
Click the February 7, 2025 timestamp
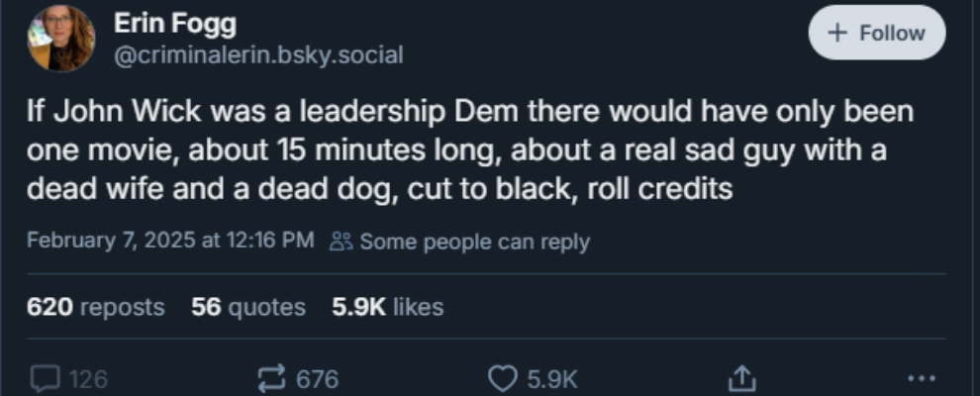170,241
